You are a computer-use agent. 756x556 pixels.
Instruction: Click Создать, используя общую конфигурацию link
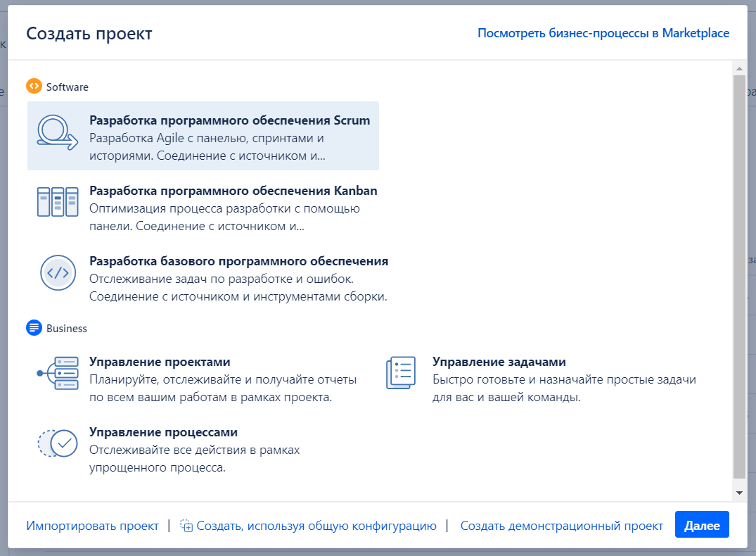pos(316,526)
